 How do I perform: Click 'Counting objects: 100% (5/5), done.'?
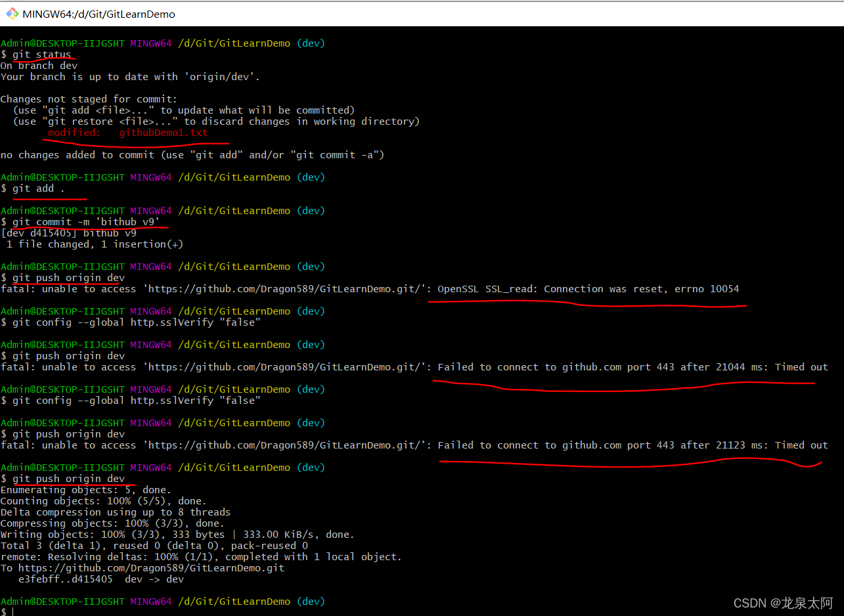[x=103, y=501]
